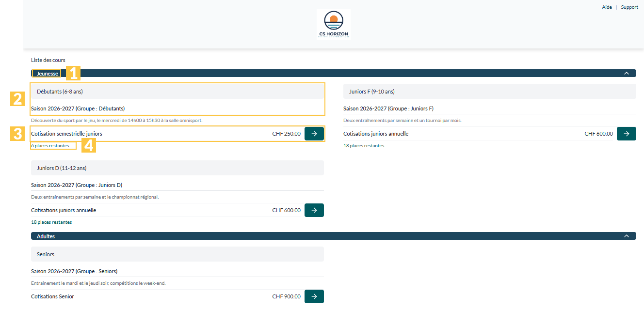Viewport: 644px width, 310px height.
Task: Select the Débutants (6-8 ans) course header
Action: click(177, 91)
